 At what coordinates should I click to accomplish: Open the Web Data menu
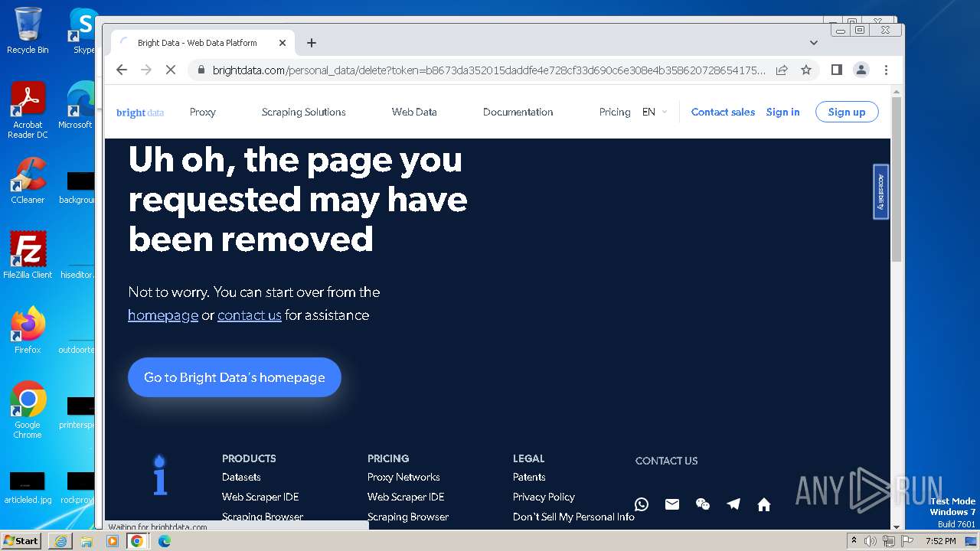point(414,112)
